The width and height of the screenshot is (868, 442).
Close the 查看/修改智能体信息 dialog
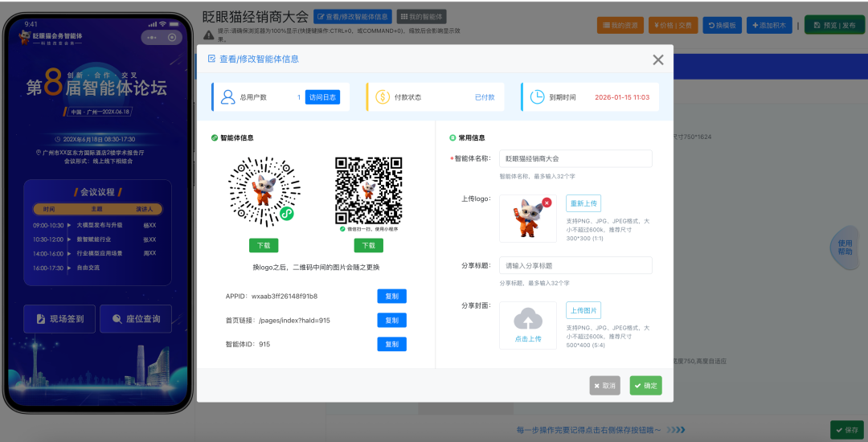pyautogui.click(x=657, y=59)
